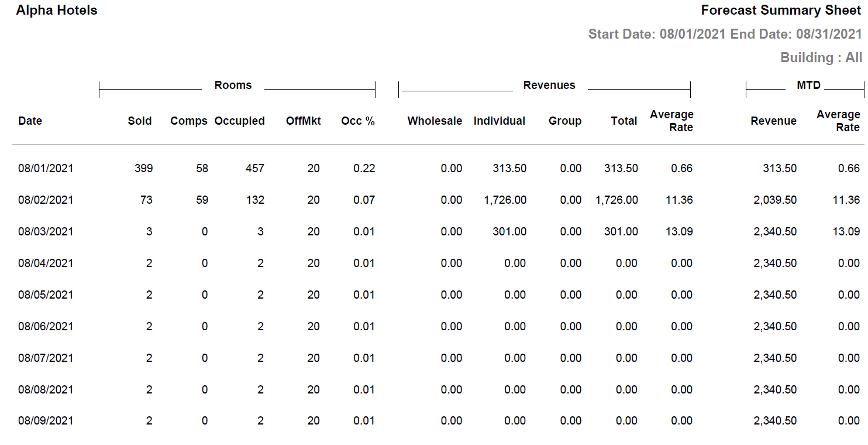Click the End Date 08/31/2021 text
This screenshot has height=445, width=868.
tap(794, 34)
